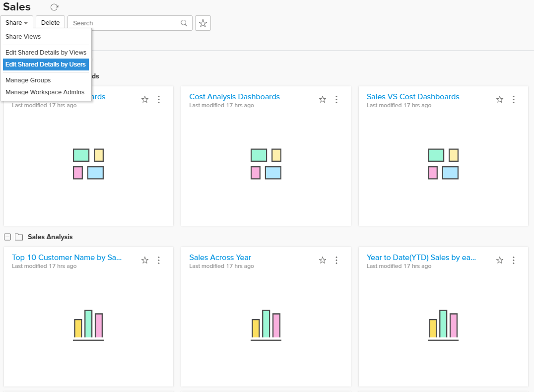Open more options for Sales VS Cost Dashboards
This screenshot has height=392, width=534.
click(514, 99)
